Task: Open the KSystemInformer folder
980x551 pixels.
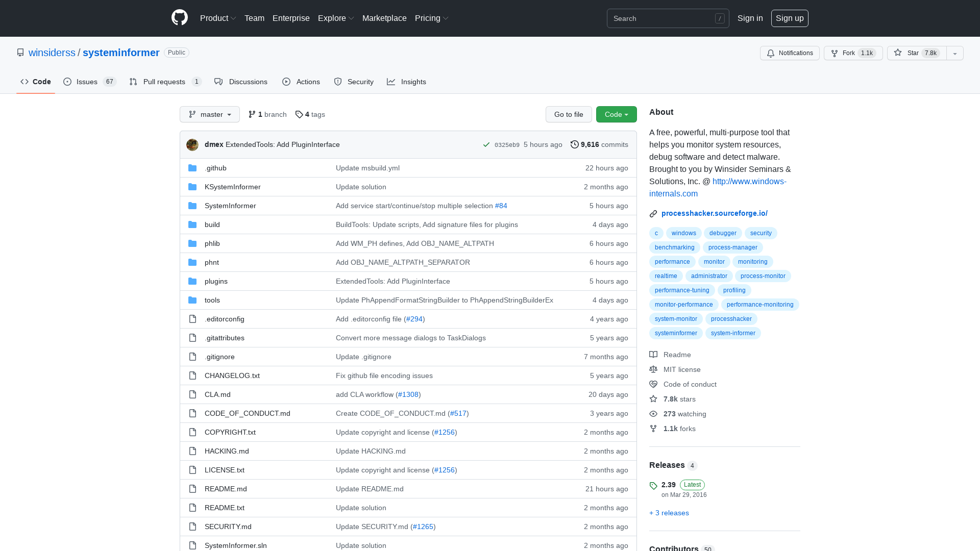Action: [232, 187]
